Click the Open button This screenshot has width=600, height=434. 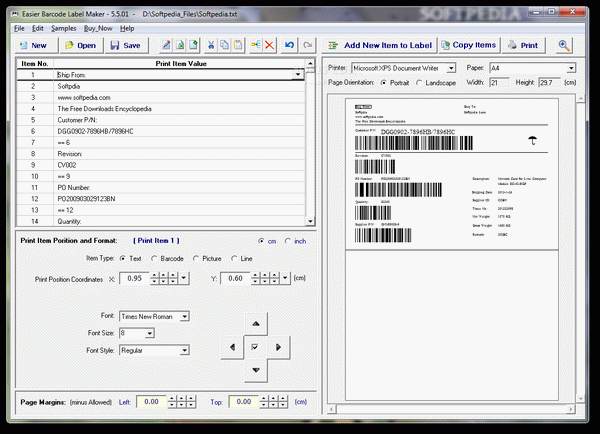click(x=81, y=45)
